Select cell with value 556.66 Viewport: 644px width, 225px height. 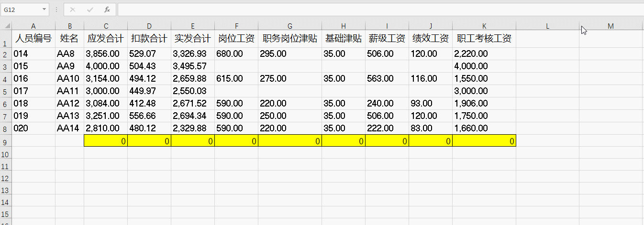[149, 116]
